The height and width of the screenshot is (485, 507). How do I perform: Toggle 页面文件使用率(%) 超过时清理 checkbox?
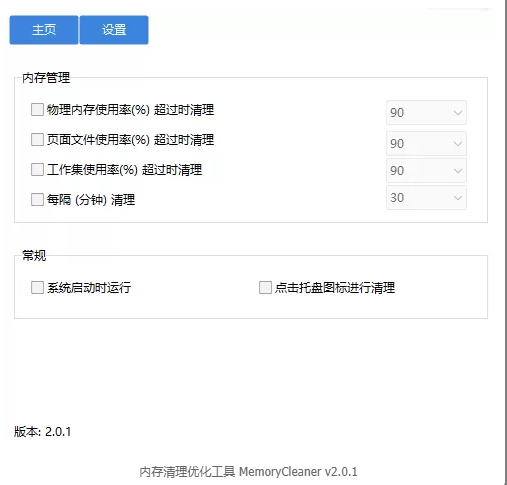[37, 140]
